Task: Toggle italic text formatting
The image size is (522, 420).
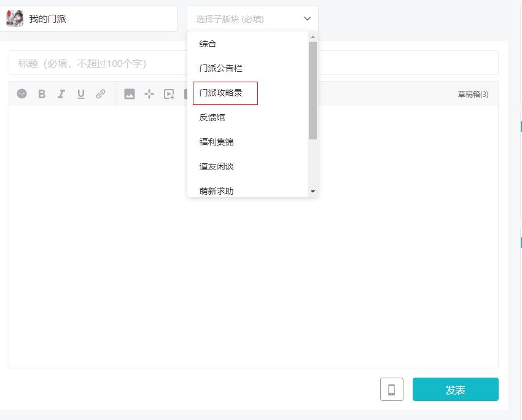Action: [61, 94]
